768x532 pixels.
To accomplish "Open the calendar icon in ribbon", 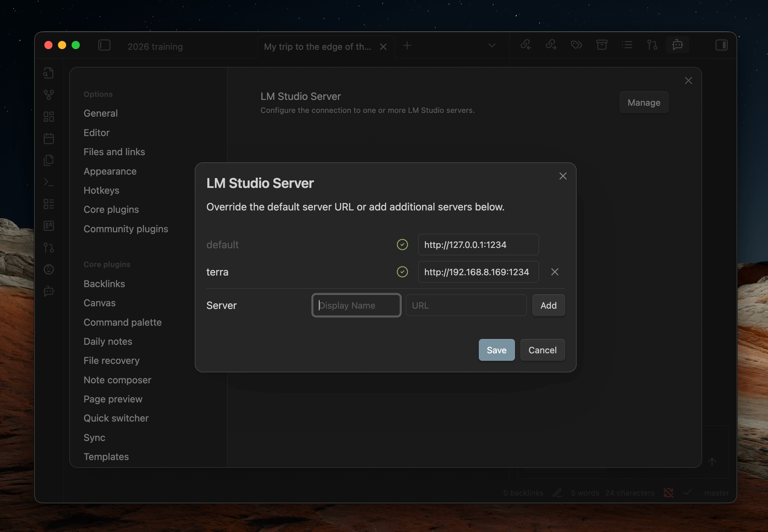I will coord(49,138).
